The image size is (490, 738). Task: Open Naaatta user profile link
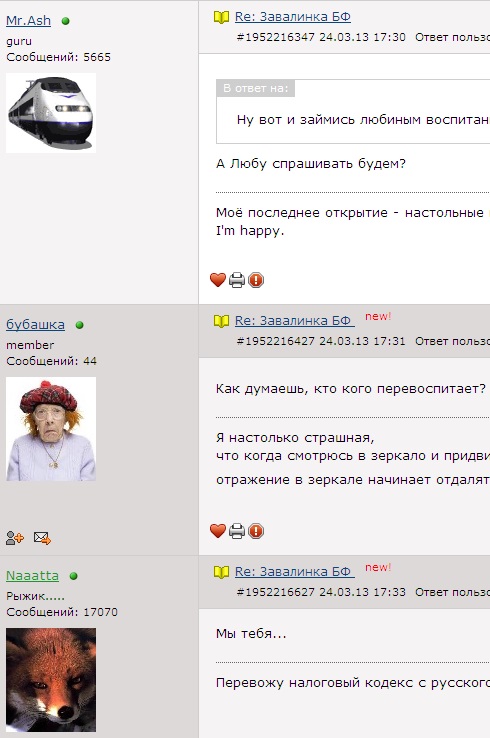point(32,576)
